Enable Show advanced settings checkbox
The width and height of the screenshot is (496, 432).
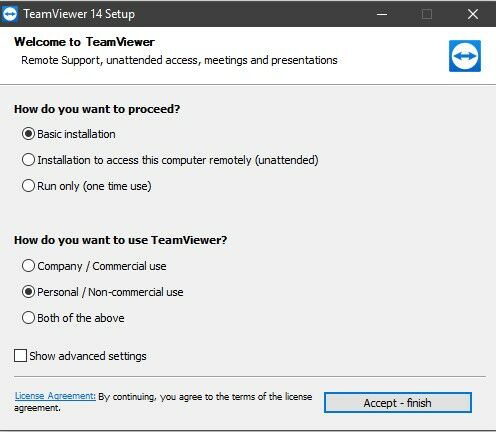[20, 356]
